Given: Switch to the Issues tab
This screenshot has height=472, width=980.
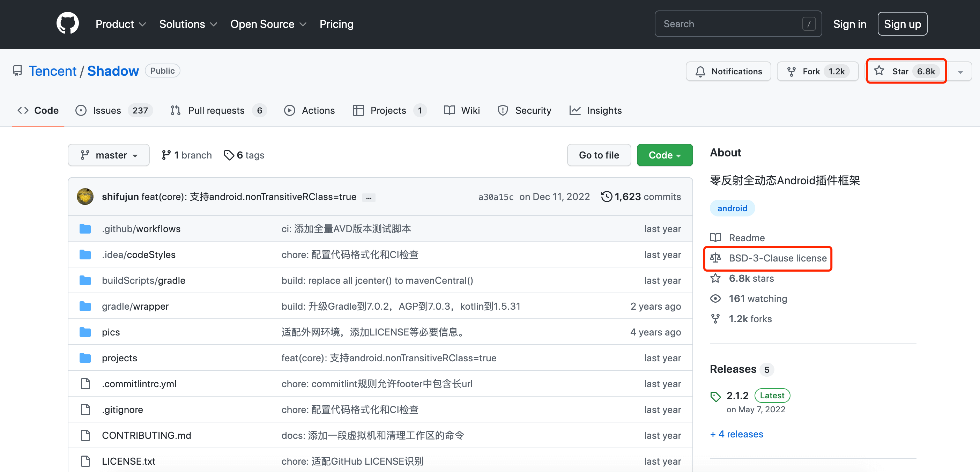Looking at the screenshot, I should coord(114,110).
